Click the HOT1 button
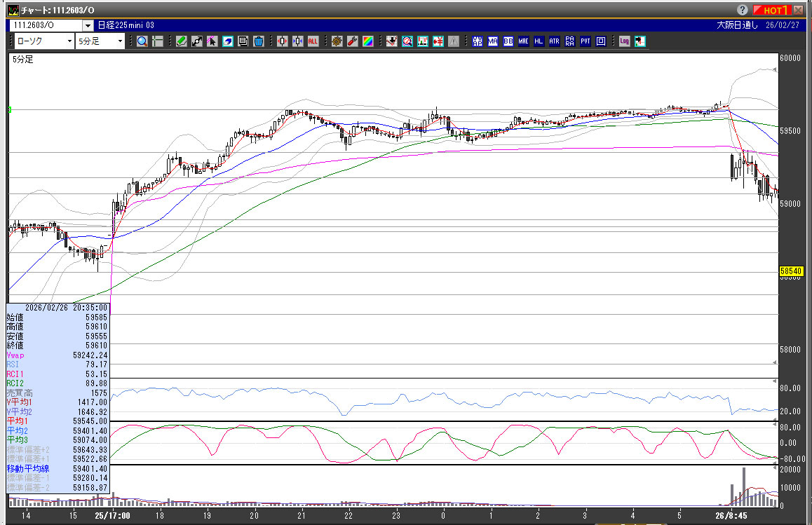Image resolution: width=812 pixels, height=525 pixels. point(771,10)
